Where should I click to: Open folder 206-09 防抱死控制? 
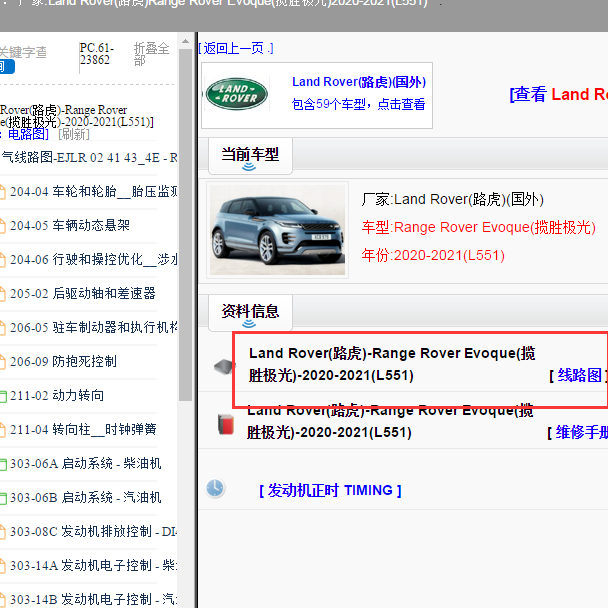59,361
